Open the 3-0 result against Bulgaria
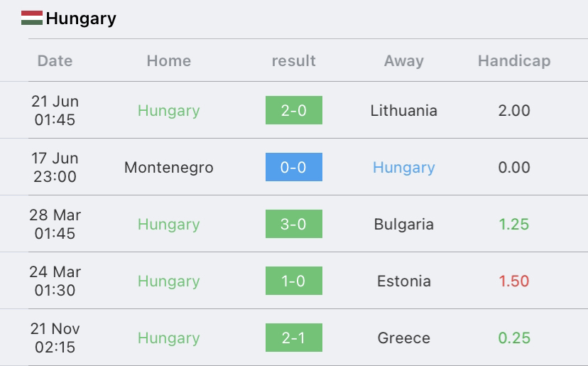 [294, 224]
